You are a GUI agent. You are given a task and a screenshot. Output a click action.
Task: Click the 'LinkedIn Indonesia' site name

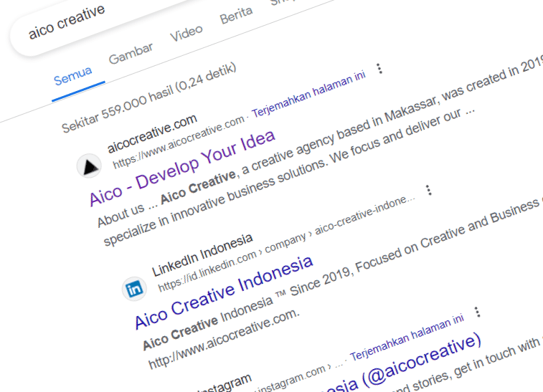click(202, 255)
